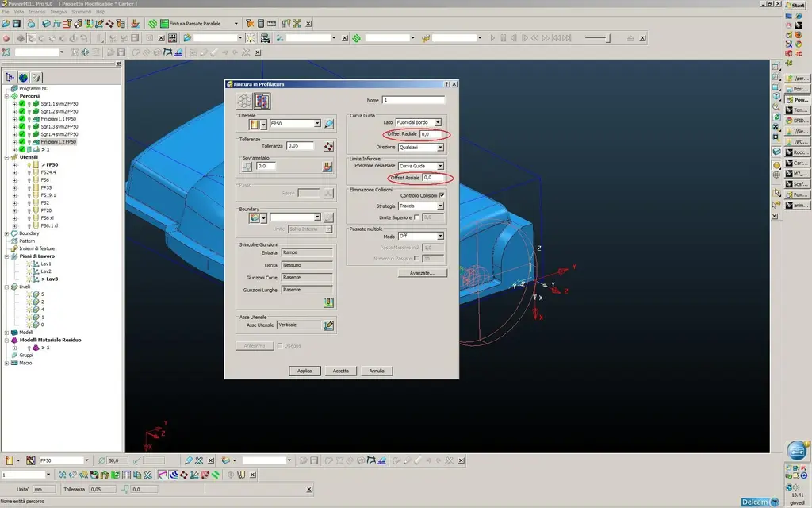Click the tolerance points distribution icon

(x=328, y=146)
